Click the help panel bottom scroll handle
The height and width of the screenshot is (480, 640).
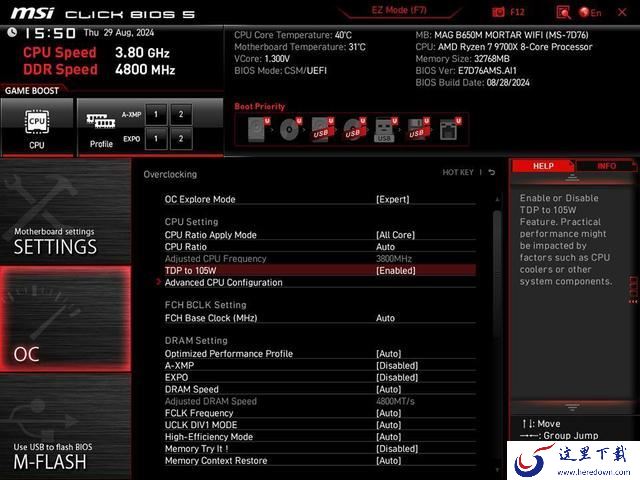pyautogui.click(x=572, y=407)
